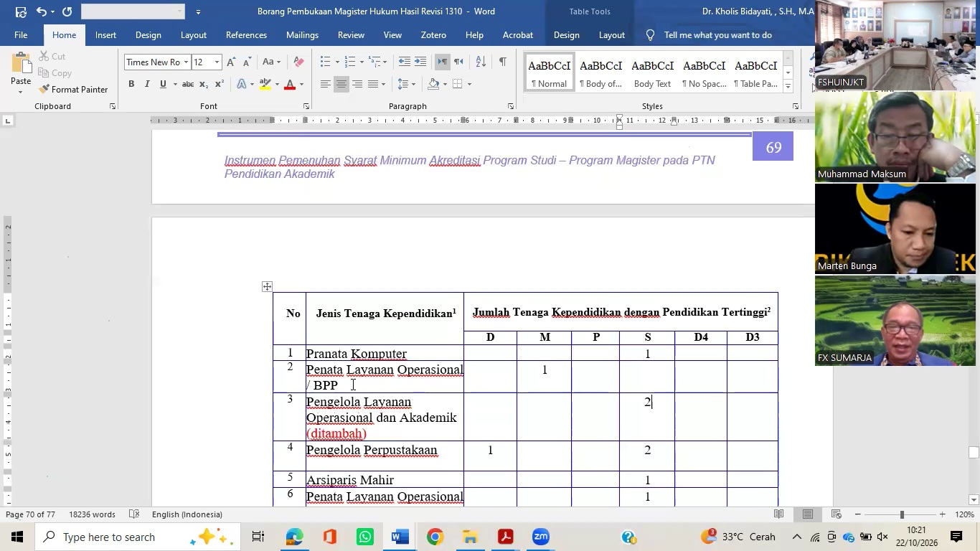This screenshot has height=551, width=980.
Task: Open the File menu
Action: click(x=21, y=34)
